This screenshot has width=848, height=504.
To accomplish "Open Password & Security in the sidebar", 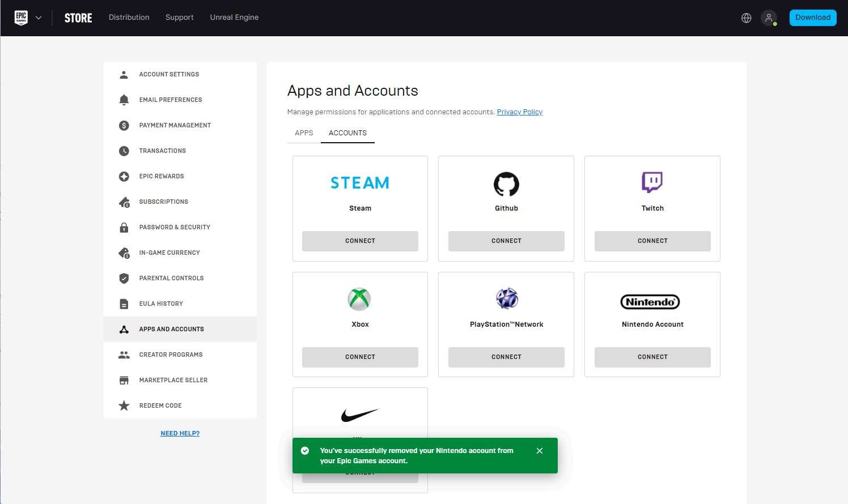I will coord(180,227).
